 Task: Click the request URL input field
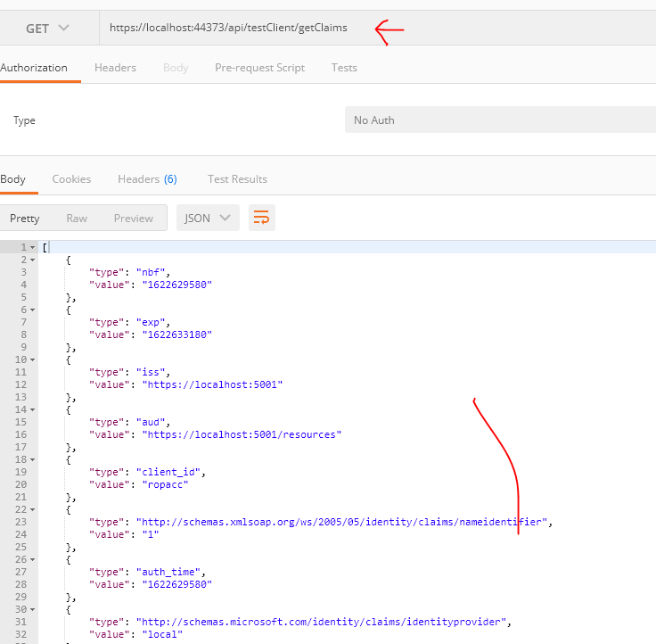click(x=228, y=28)
